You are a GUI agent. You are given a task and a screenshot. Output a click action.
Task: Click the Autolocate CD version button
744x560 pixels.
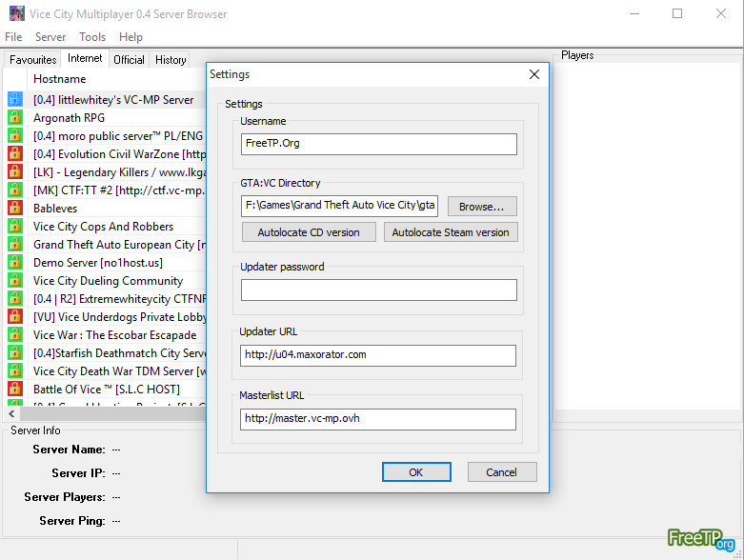pos(309,232)
